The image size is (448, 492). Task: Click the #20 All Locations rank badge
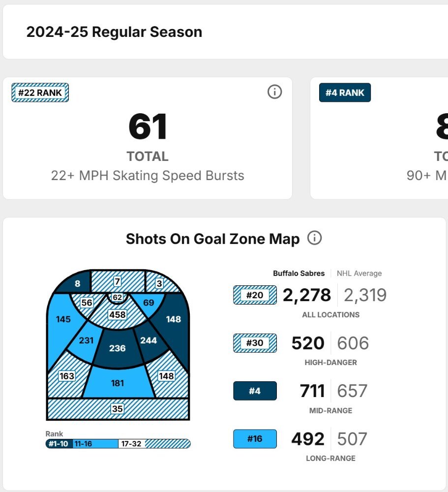255,295
